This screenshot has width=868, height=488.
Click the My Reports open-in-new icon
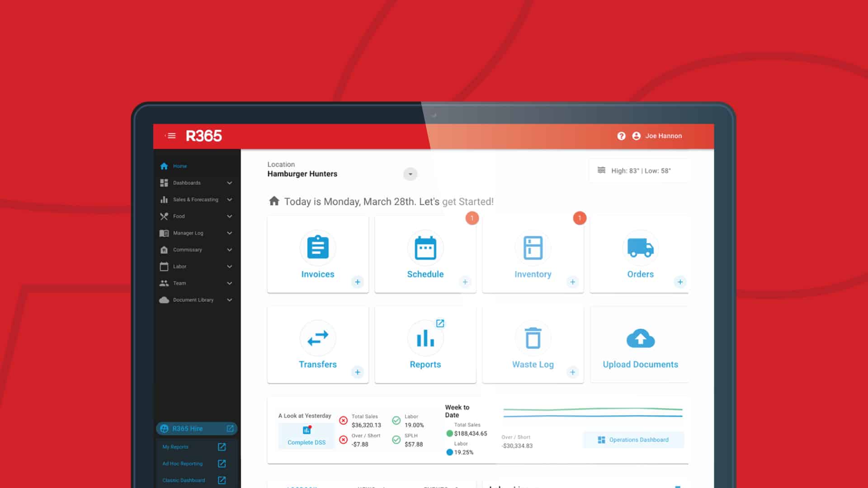tap(222, 447)
